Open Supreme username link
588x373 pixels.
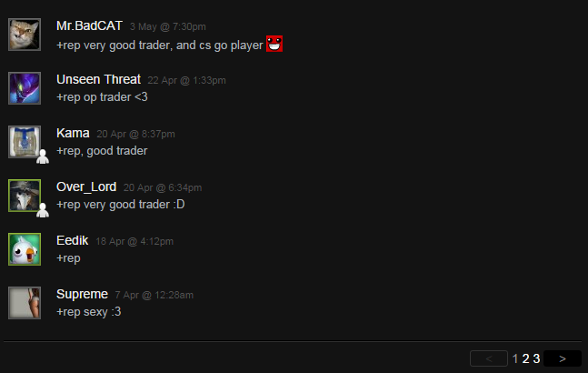[82, 294]
